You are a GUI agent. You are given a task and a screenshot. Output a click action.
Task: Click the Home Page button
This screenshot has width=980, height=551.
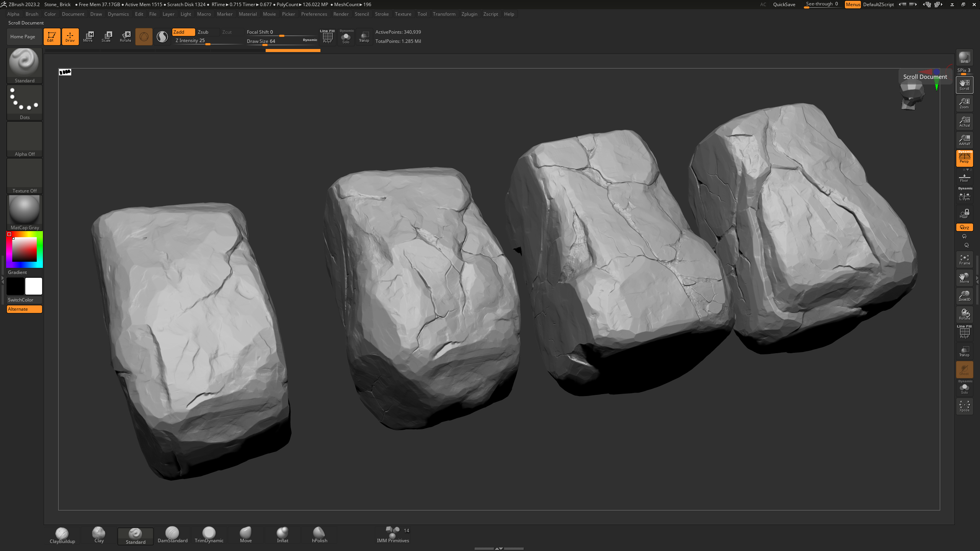click(x=23, y=37)
